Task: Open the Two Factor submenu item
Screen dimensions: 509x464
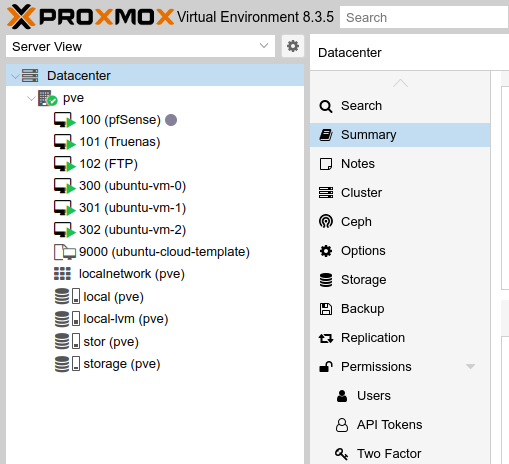Action: click(x=400, y=454)
